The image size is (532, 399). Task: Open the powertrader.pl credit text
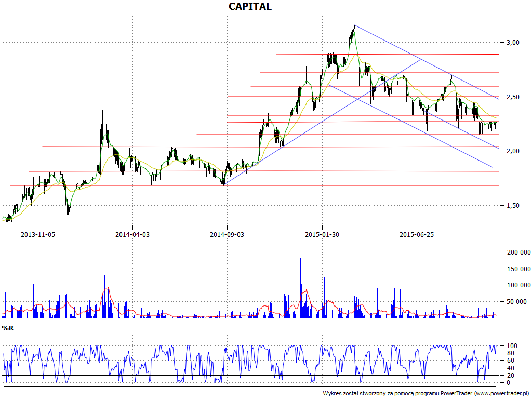click(x=427, y=393)
